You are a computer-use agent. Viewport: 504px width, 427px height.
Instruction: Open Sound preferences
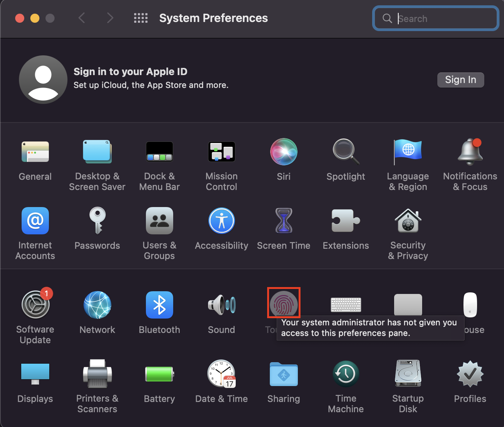click(x=222, y=305)
